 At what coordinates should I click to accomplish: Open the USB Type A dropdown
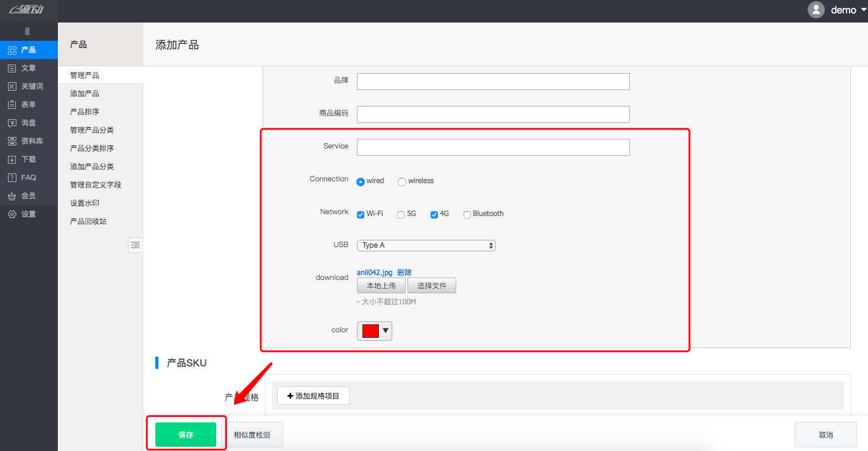pyautogui.click(x=426, y=245)
